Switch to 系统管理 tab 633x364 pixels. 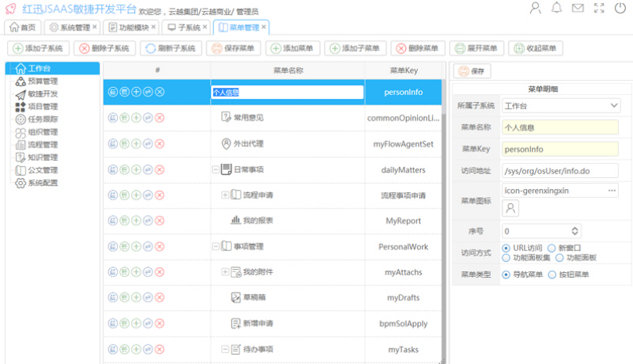71,27
